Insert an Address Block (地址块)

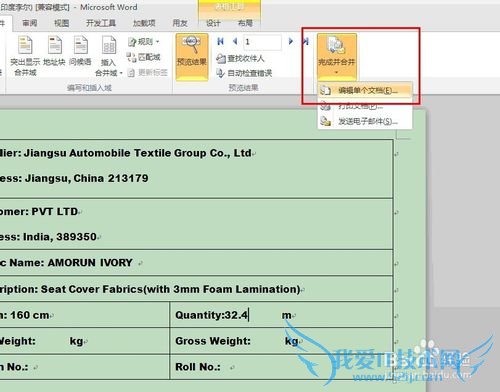(x=54, y=51)
